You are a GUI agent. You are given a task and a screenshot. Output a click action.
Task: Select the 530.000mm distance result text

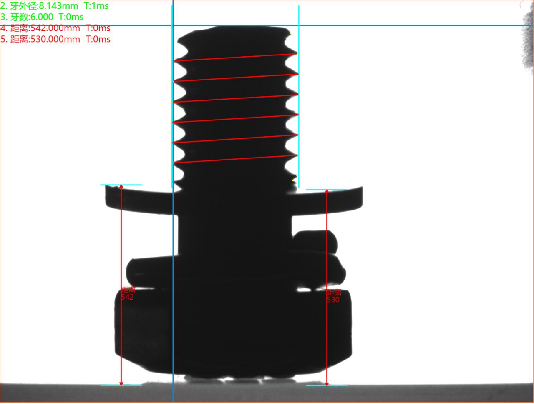click(55, 39)
